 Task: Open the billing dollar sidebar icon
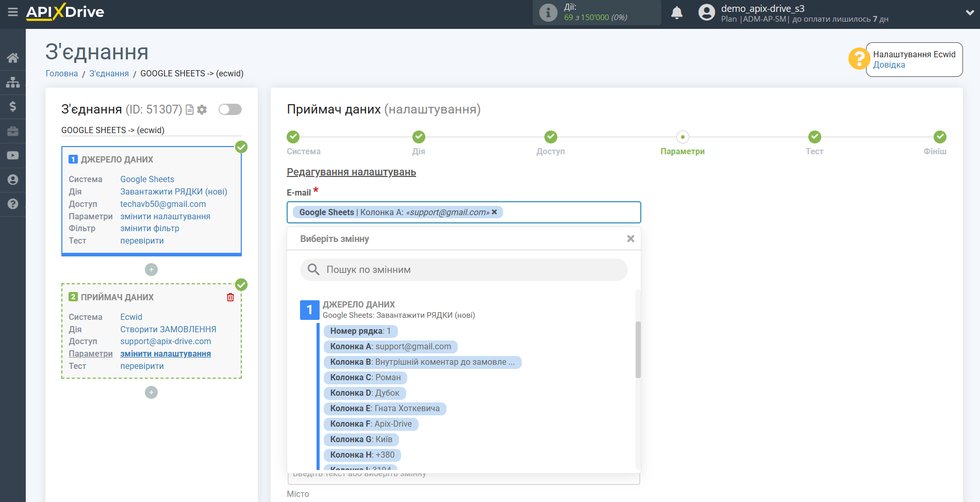point(13,106)
